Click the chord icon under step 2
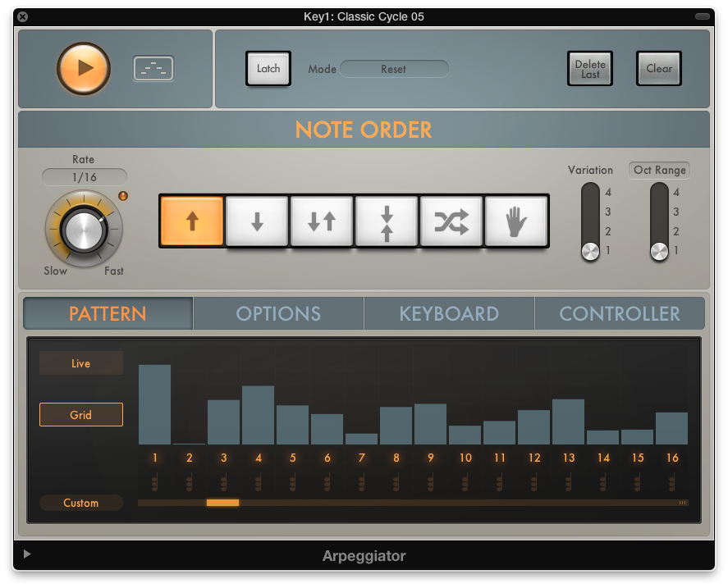Screen dimensions: 728x588 [x=189, y=483]
